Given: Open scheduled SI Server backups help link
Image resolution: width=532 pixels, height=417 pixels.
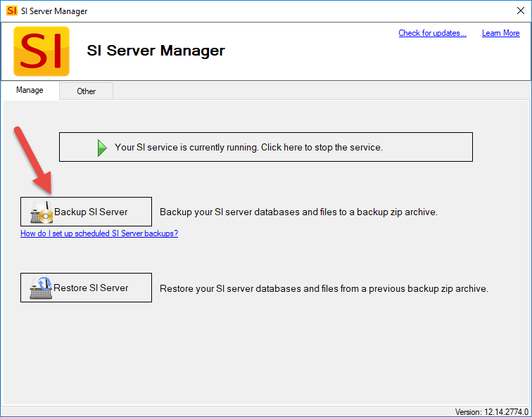Looking at the screenshot, I should 99,233.
